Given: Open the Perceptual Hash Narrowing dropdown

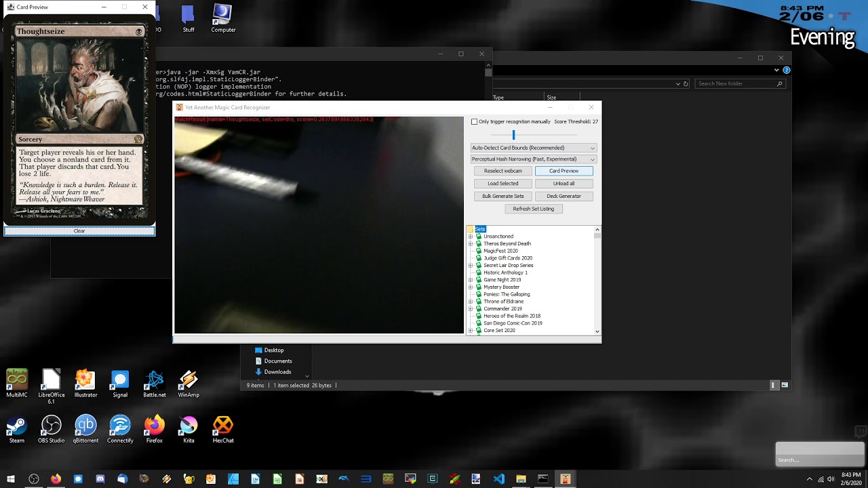Looking at the screenshot, I should 534,159.
